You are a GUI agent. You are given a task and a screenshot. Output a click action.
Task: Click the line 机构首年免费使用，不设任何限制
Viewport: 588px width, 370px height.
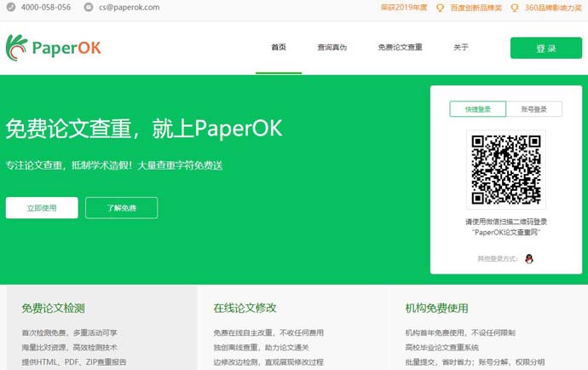460,332
